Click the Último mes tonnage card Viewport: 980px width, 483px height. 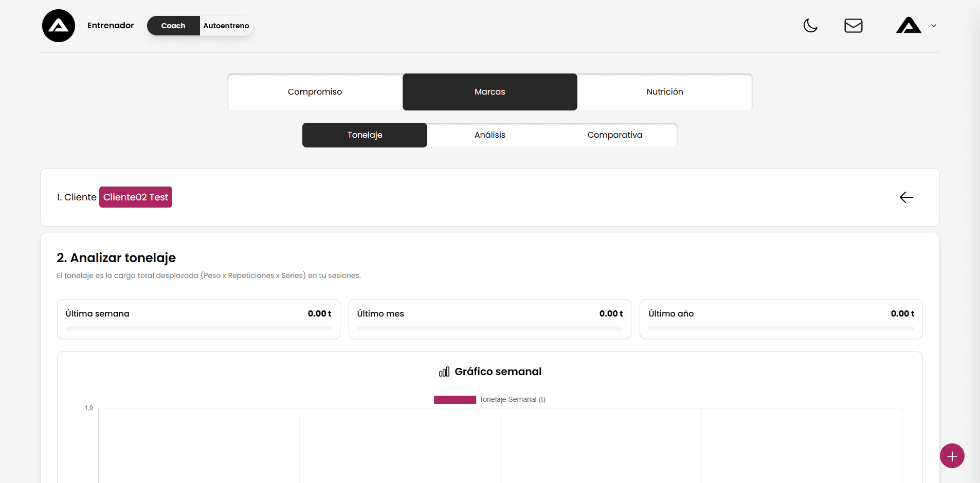pos(489,319)
